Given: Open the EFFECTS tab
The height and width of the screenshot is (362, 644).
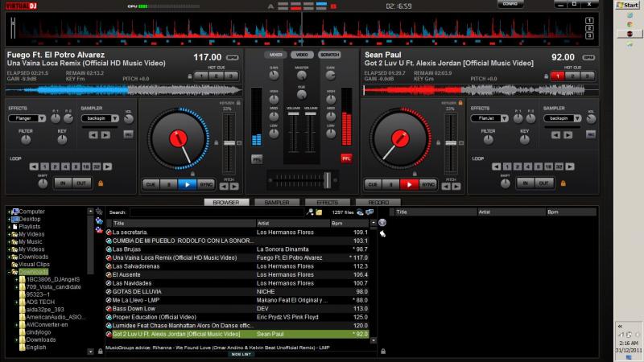Looking at the screenshot, I should coord(326,203).
